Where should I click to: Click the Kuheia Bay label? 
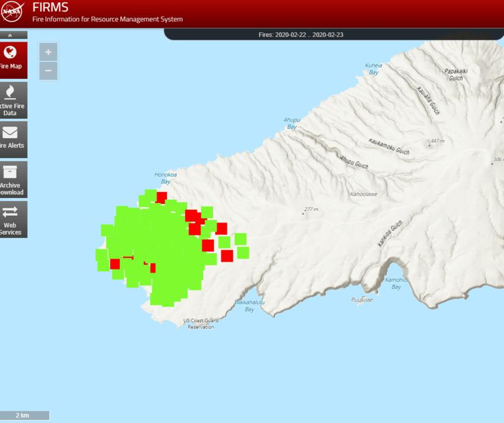pos(374,69)
